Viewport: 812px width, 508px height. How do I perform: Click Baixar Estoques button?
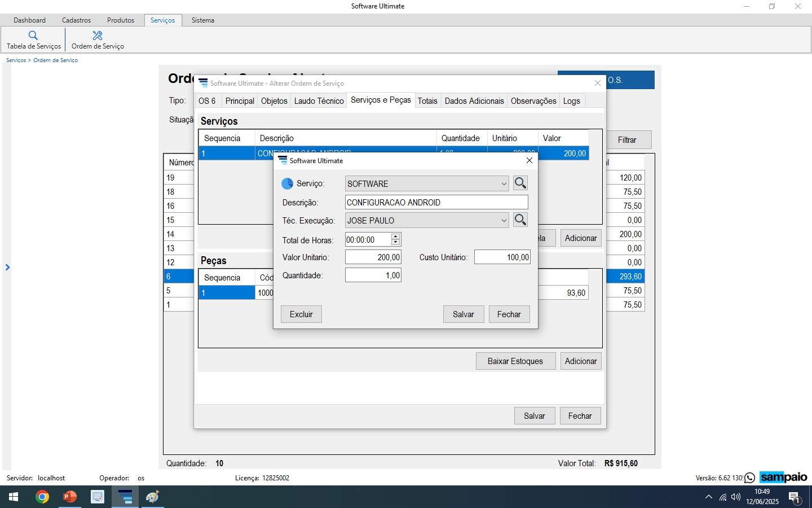(x=515, y=361)
